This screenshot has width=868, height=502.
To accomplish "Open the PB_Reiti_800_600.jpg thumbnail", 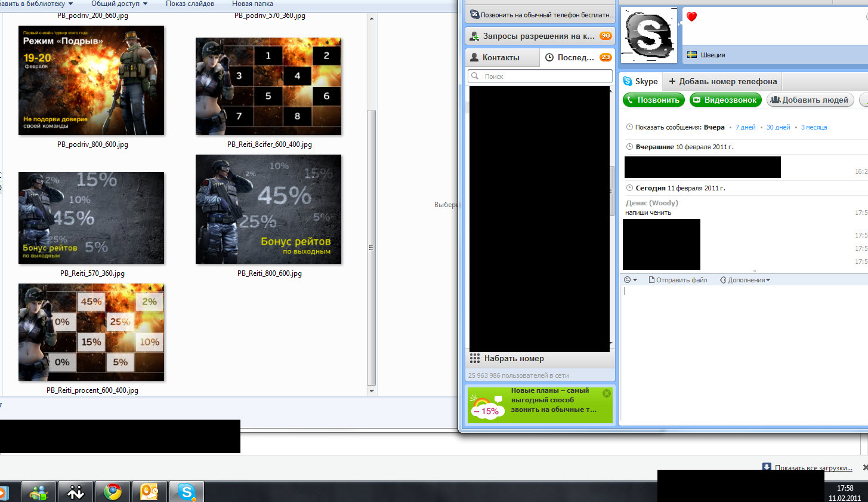I will 268,210.
